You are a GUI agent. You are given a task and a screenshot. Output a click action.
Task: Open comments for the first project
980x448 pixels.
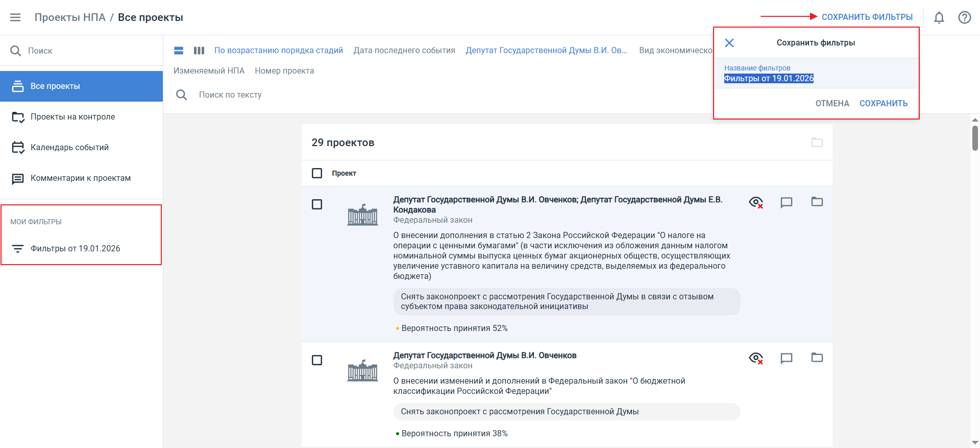786,202
